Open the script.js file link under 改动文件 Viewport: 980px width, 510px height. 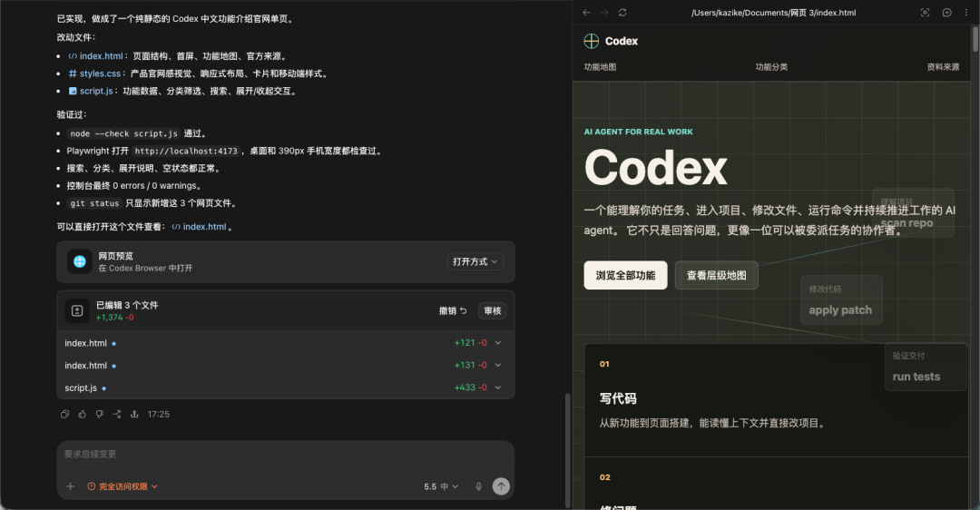point(91,92)
